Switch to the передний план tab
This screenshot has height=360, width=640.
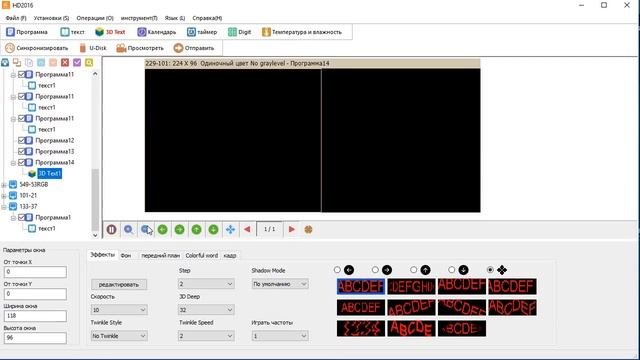pyautogui.click(x=160, y=256)
